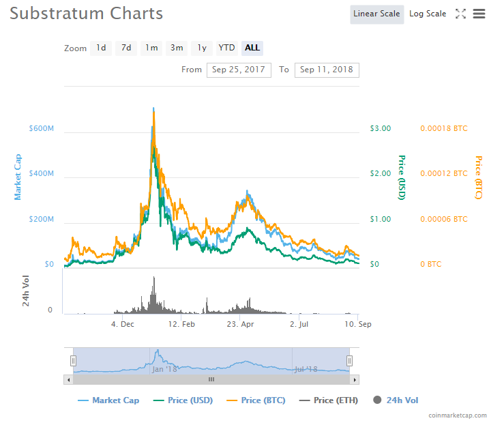The image size is (504, 425).
Task: Switch to Log Scale
Action: coord(428,14)
